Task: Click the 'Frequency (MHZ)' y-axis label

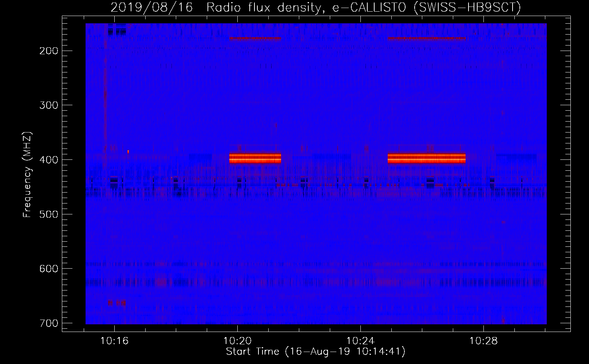Action: [27, 175]
